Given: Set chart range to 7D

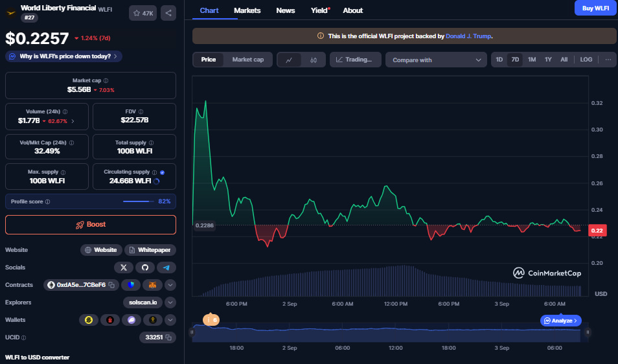Looking at the screenshot, I should click(515, 60).
